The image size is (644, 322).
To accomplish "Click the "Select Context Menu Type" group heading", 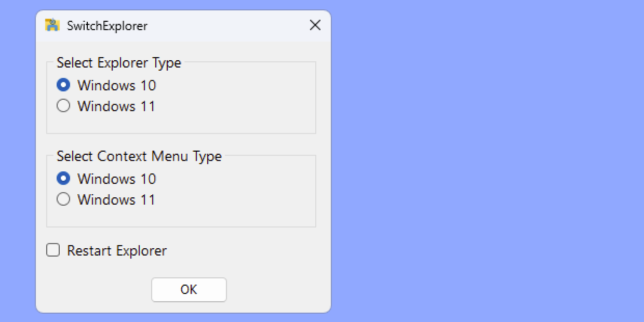I will [x=139, y=156].
